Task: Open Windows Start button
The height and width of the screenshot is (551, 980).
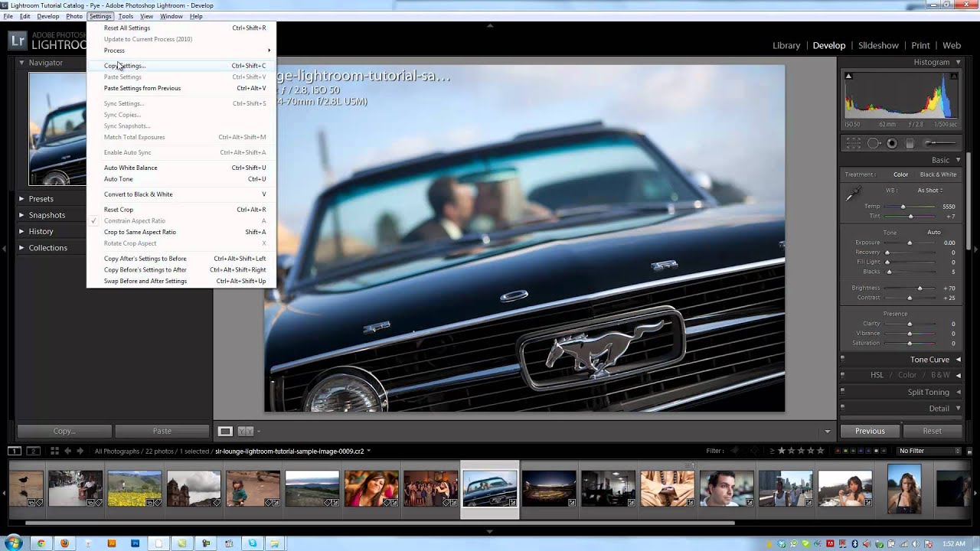Action: click(x=15, y=543)
